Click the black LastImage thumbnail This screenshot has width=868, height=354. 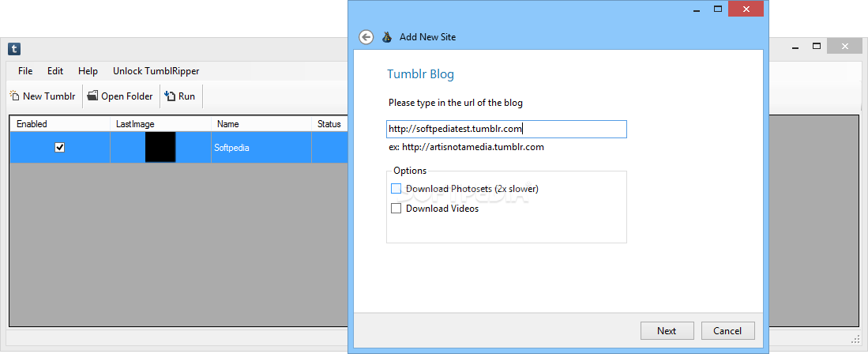(160, 147)
